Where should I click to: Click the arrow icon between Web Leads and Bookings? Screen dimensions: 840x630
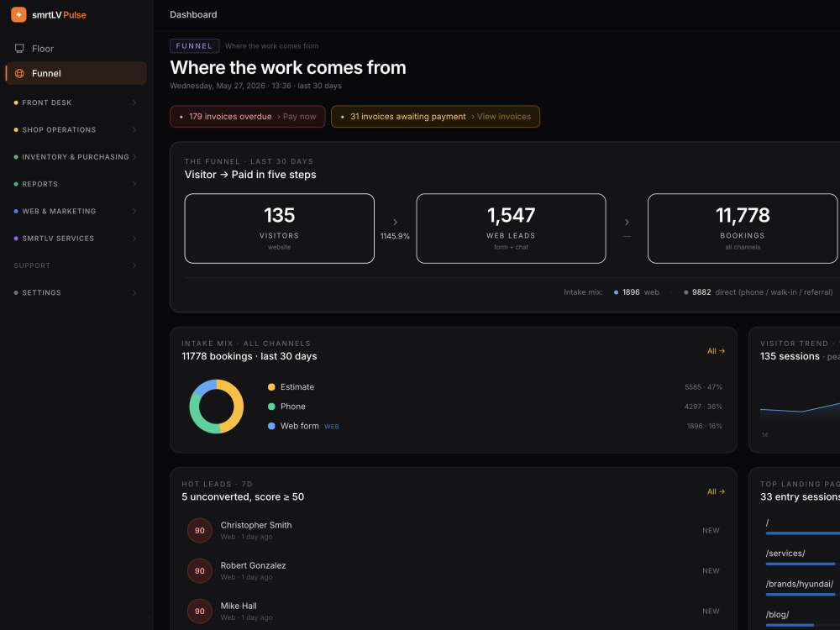click(627, 222)
